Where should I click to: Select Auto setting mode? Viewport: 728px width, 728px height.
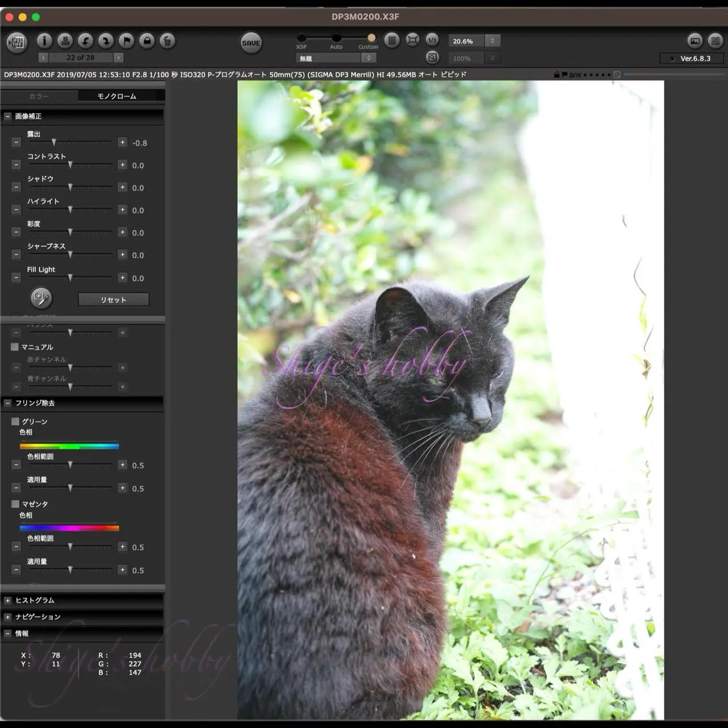tap(336, 38)
